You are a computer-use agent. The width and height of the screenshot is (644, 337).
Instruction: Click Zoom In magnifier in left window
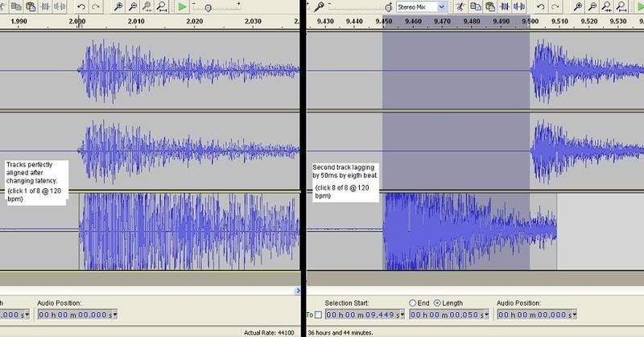coord(118,6)
